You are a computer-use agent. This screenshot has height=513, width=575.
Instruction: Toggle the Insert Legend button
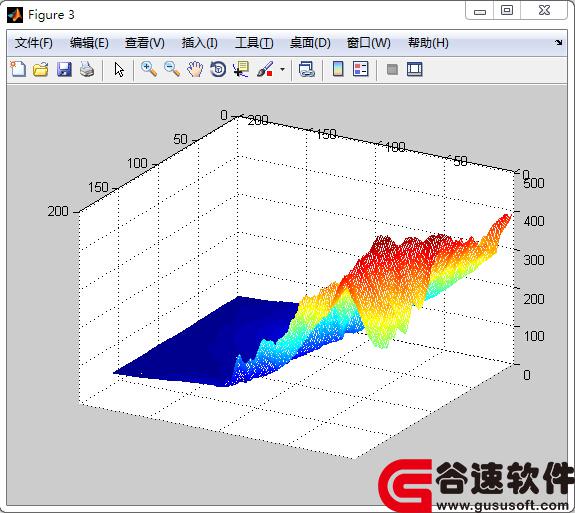[360, 69]
